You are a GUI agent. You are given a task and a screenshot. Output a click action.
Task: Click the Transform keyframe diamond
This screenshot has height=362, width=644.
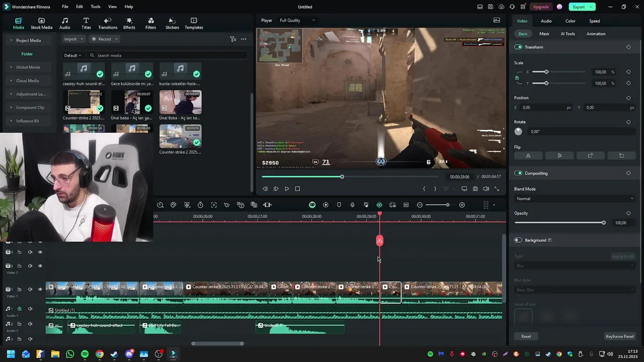point(628,47)
